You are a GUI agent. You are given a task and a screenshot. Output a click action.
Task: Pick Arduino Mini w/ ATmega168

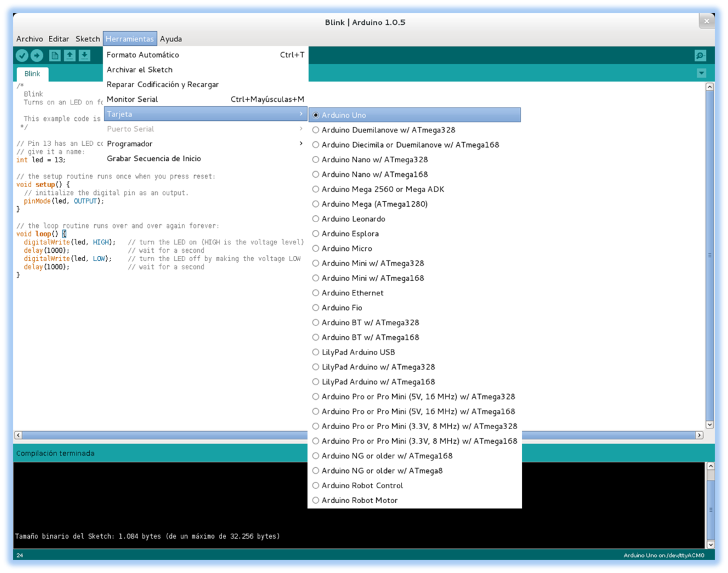coord(415,278)
